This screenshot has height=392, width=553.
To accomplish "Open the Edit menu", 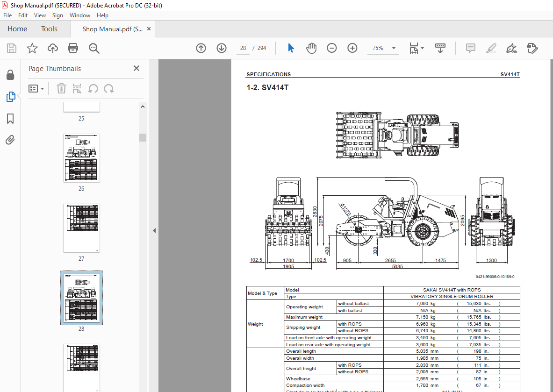I will click(23, 15).
